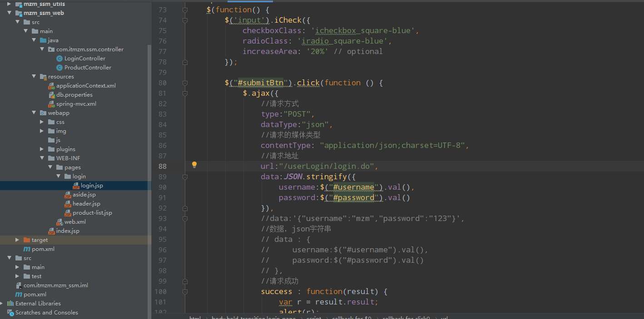Click the index.jsp file icon
Viewport: 644px width, 319px height.
(52, 231)
